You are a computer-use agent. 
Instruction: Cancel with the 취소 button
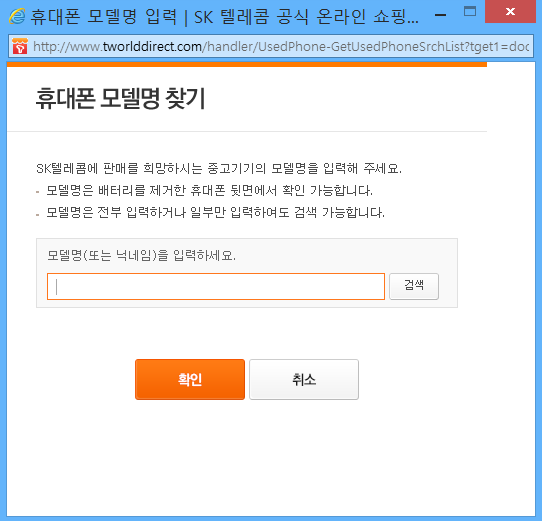304,379
